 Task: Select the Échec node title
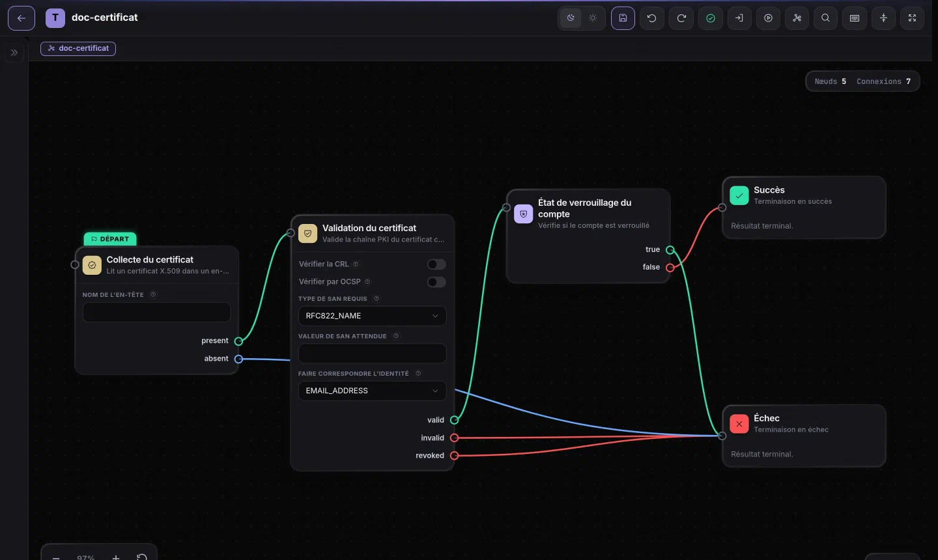[x=767, y=418]
